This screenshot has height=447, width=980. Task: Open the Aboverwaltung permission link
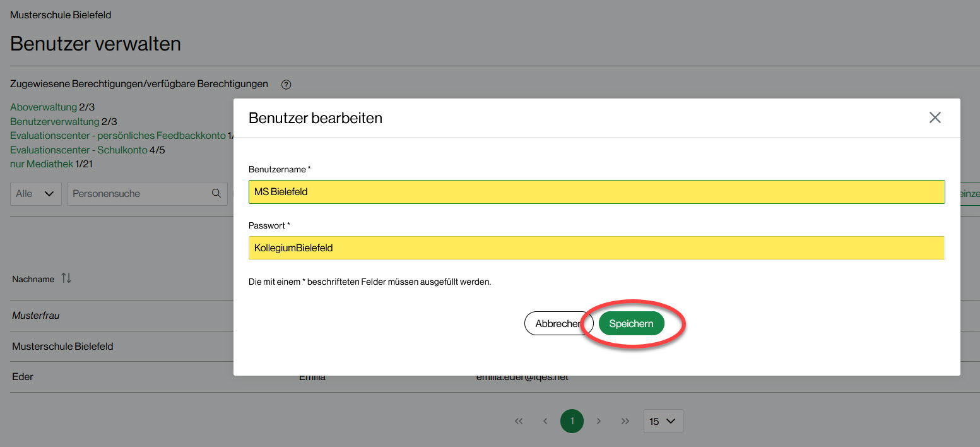point(44,107)
